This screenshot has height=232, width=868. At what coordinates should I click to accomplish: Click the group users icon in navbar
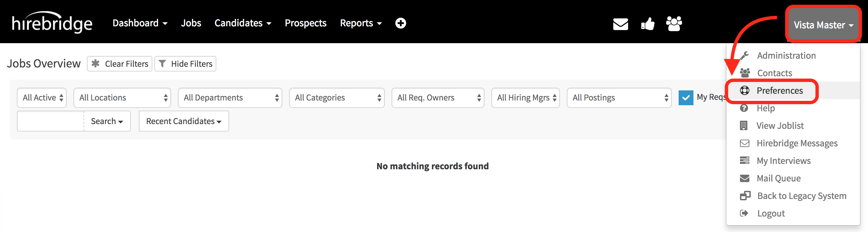tap(674, 24)
